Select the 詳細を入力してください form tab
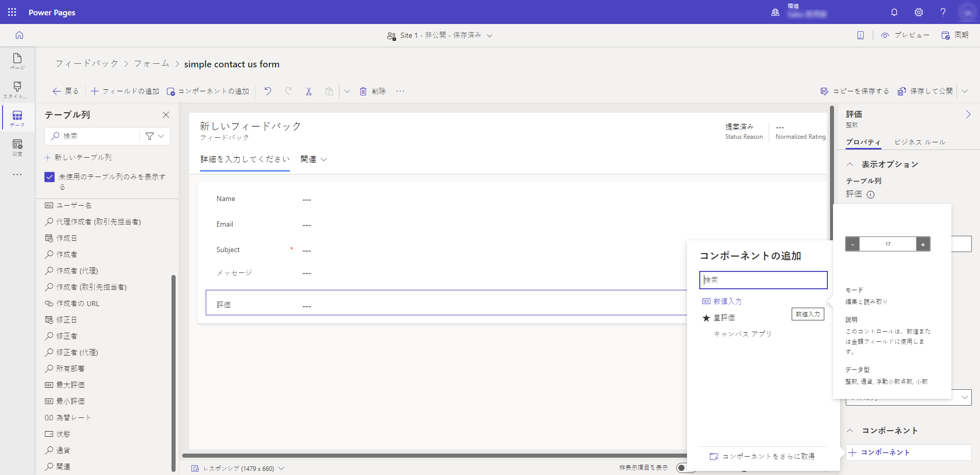 245,159
